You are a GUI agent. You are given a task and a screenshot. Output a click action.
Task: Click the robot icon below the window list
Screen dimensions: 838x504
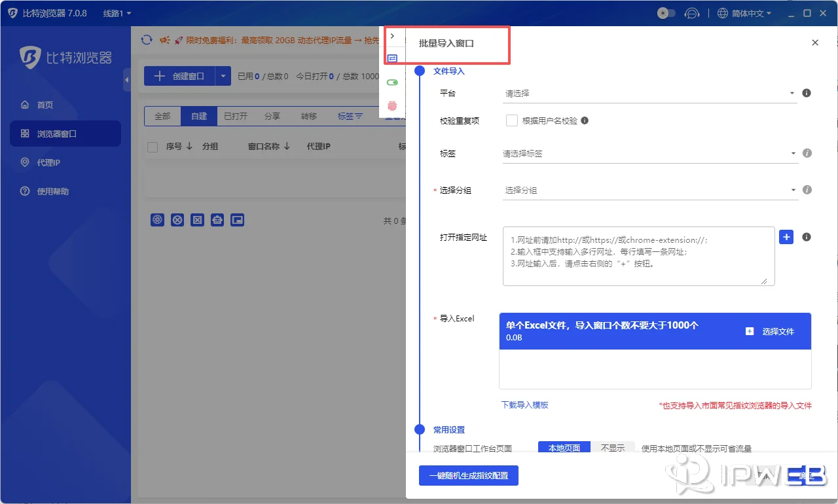coord(217,219)
